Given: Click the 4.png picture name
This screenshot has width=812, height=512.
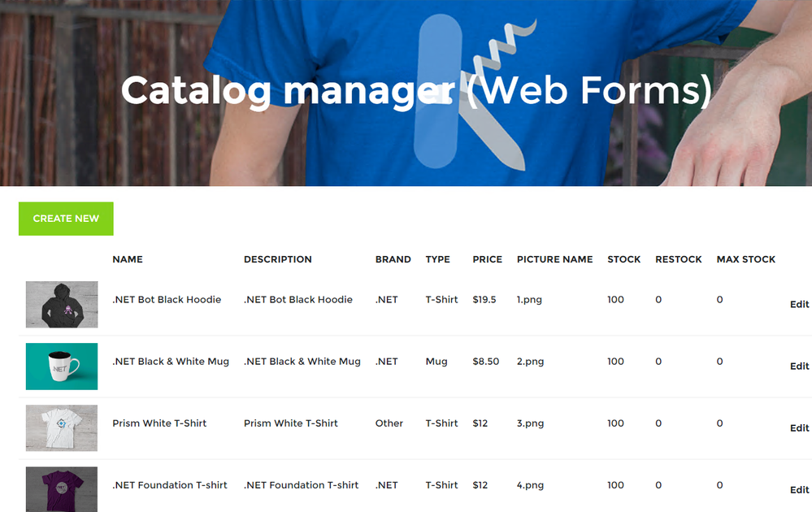Looking at the screenshot, I should click(530, 485).
